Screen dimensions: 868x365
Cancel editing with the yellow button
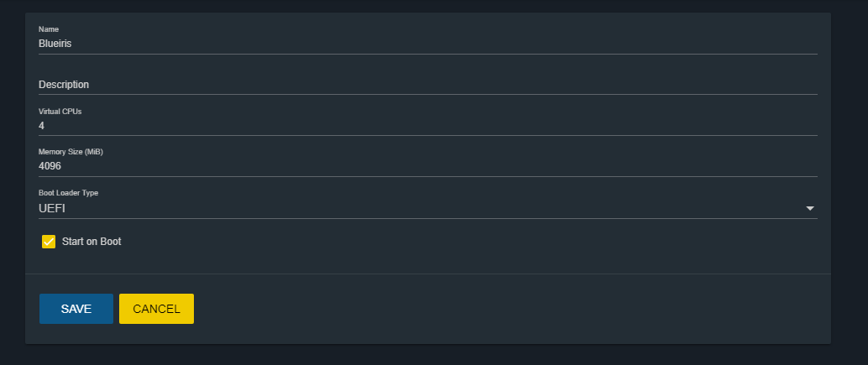coord(157,309)
